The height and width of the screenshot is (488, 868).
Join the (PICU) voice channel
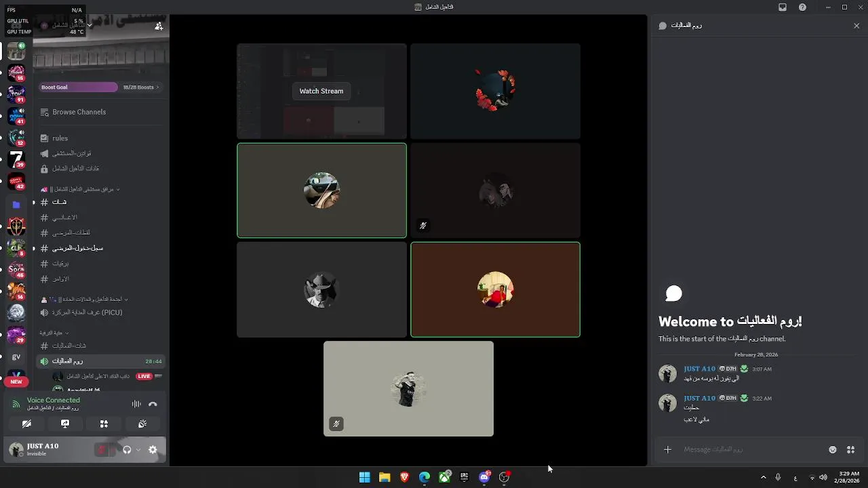(100, 312)
